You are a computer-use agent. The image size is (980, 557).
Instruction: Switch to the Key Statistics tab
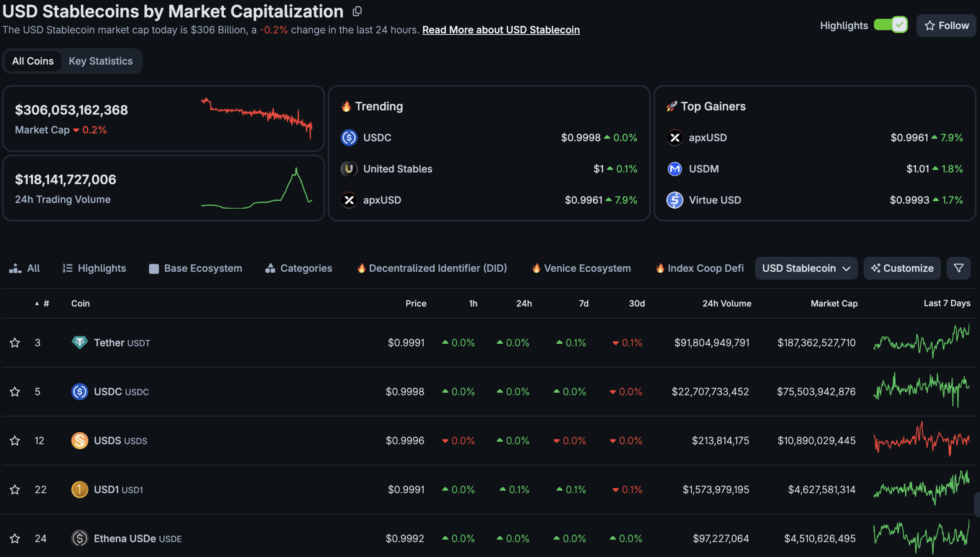pos(101,61)
